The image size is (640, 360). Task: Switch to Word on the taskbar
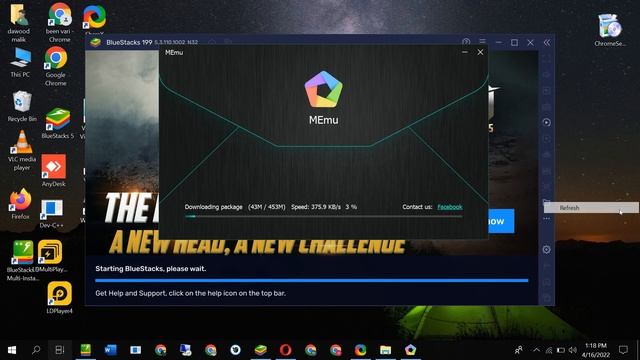[111, 350]
